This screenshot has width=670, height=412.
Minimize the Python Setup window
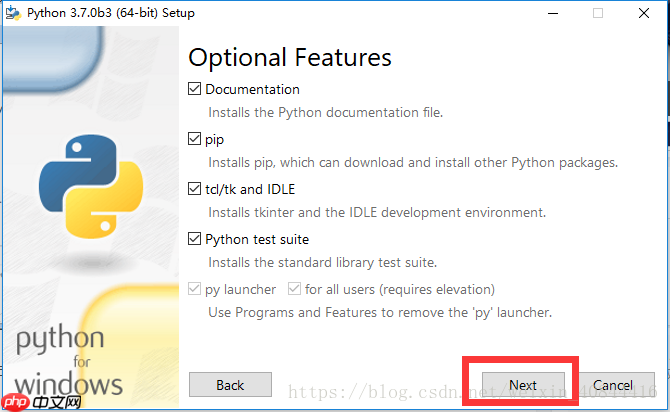point(551,13)
